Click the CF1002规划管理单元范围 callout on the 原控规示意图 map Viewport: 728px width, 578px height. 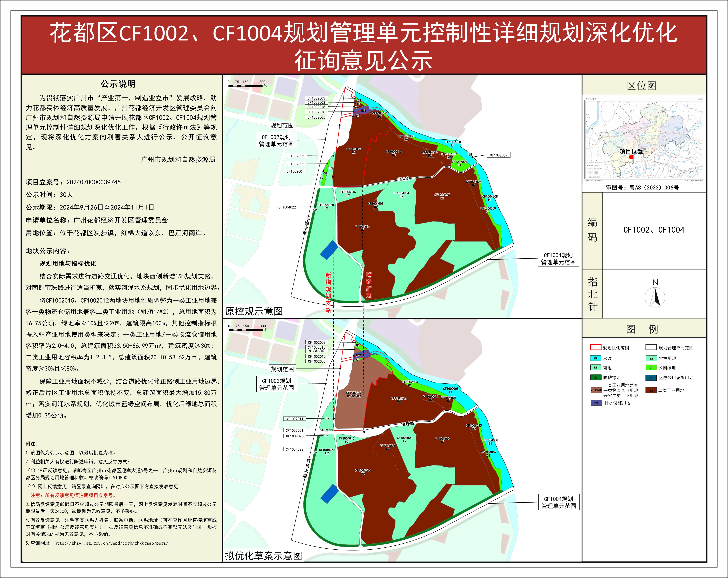276,141
